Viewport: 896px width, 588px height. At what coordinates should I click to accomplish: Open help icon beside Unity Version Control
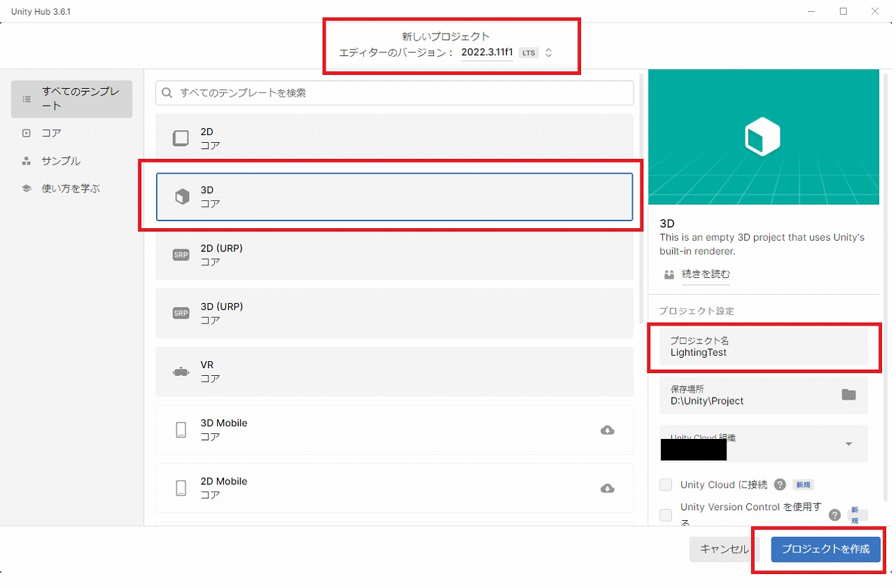pyautogui.click(x=834, y=515)
